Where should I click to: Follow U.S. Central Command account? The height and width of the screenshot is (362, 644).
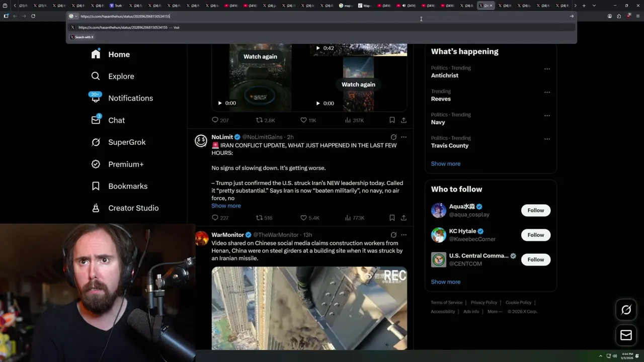[535, 259]
